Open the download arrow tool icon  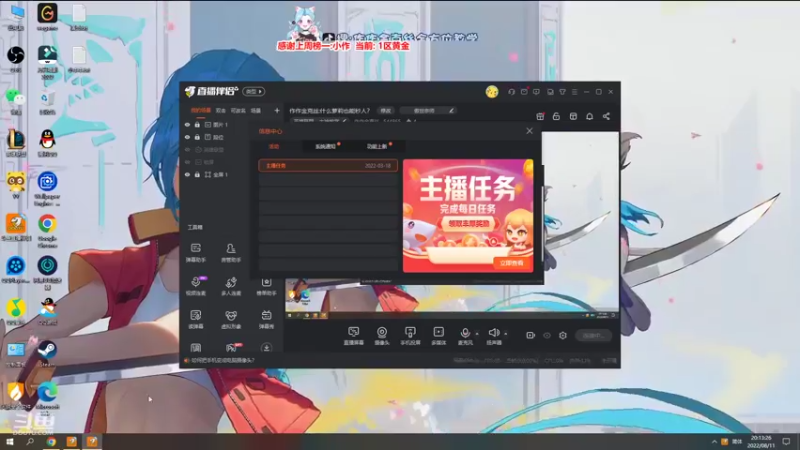tap(266, 348)
